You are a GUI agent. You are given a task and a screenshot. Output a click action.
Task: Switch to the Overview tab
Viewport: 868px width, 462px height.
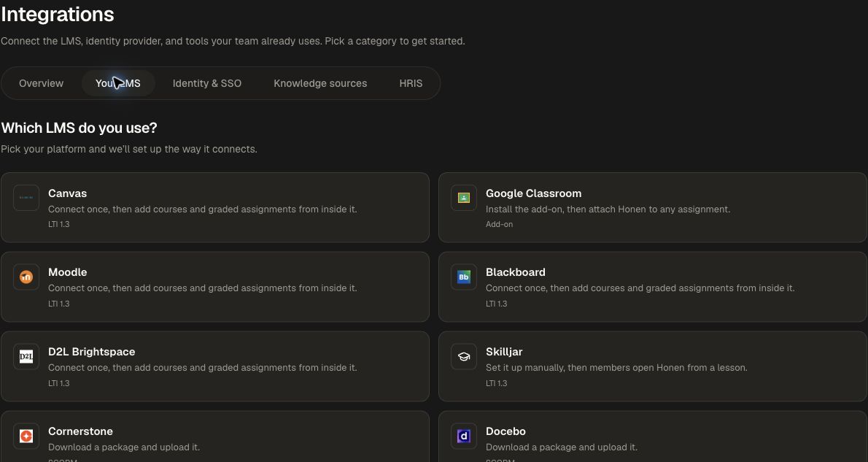tap(41, 83)
